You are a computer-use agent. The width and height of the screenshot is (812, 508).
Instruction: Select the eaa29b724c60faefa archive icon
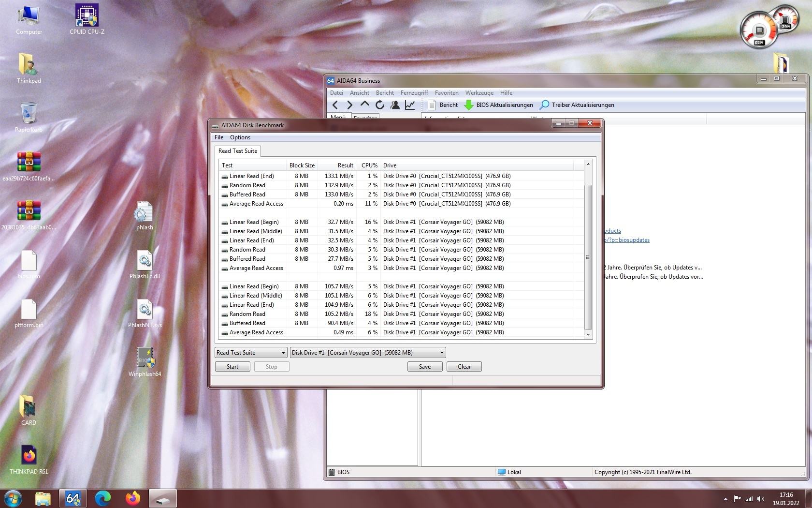click(29, 166)
